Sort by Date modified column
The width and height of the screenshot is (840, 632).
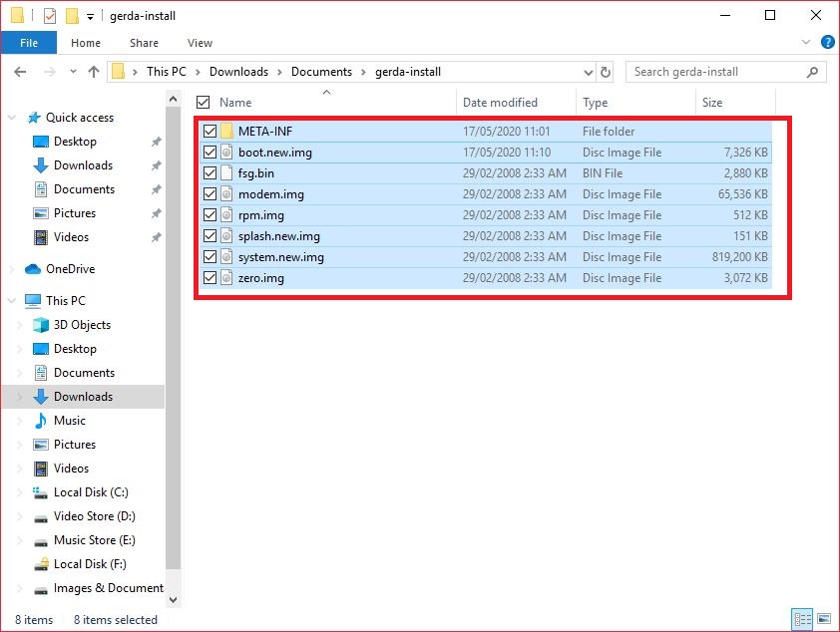[500, 103]
